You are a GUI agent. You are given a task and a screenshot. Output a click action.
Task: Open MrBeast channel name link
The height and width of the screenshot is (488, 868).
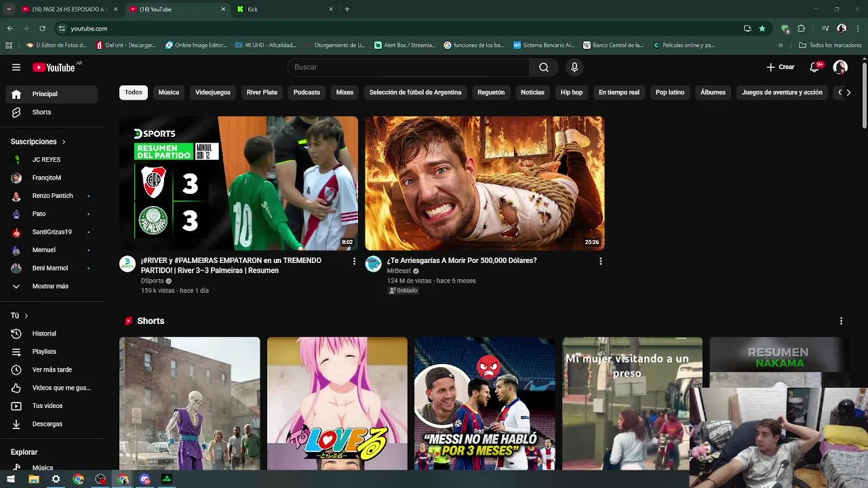pos(399,271)
